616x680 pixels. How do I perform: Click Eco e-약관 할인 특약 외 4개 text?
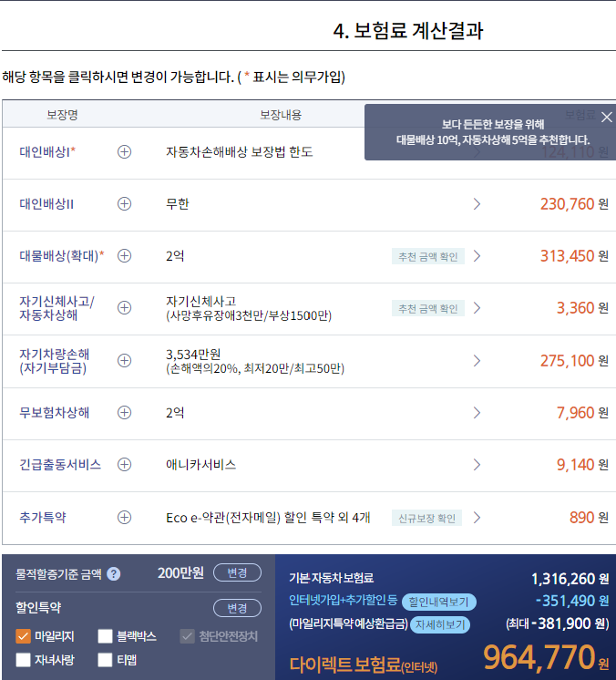268,518
